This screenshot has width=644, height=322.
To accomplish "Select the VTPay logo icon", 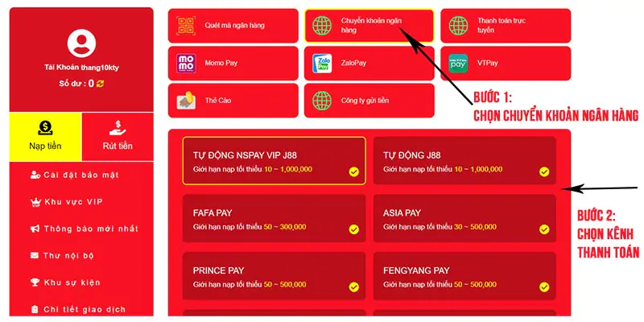I will [x=458, y=64].
